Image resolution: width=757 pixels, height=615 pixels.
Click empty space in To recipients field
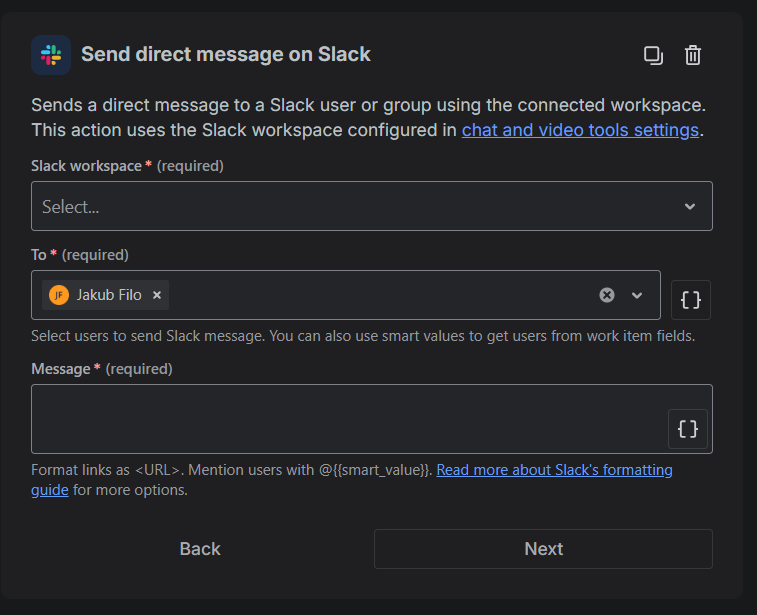click(380, 295)
